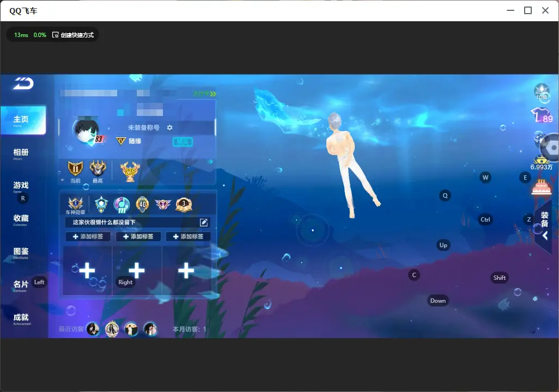559x392 pixels.
Task: Click 未装备称号 title label
Action: click(144, 127)
